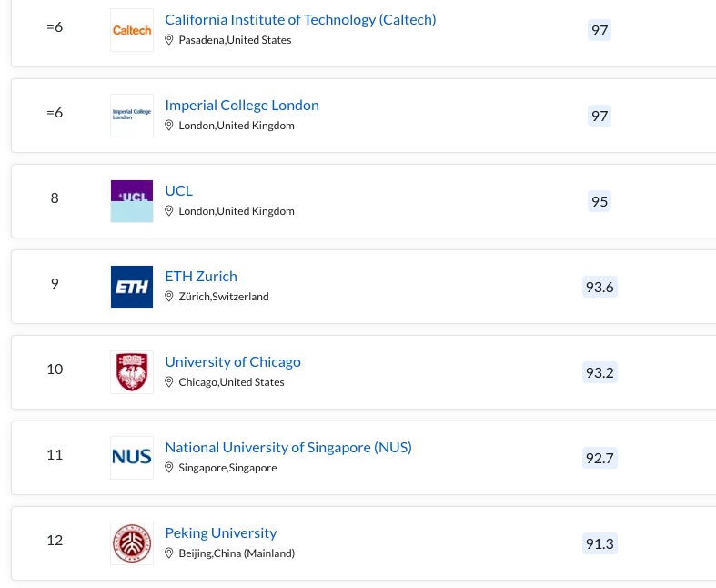Open the Peking University link
This screenshot has width=716, height=588.
[x=221, y=533]
